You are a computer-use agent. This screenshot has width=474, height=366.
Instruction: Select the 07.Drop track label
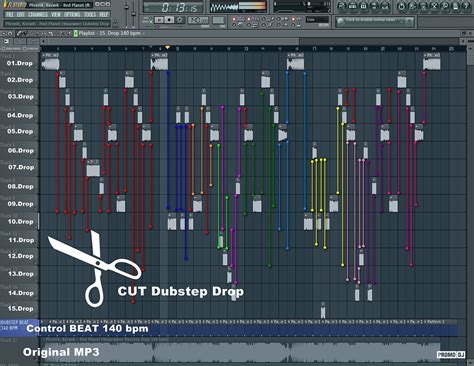tap(21, 167)
